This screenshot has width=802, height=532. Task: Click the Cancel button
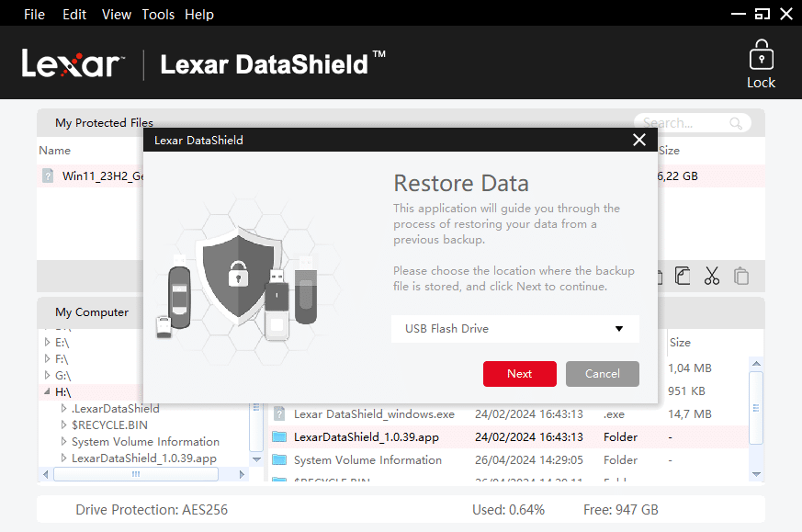(602, 374)
